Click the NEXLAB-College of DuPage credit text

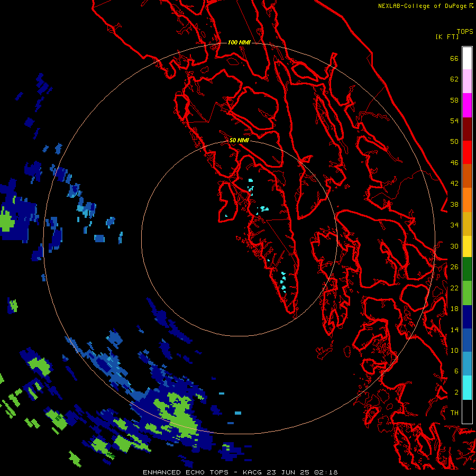coord(425,6)
